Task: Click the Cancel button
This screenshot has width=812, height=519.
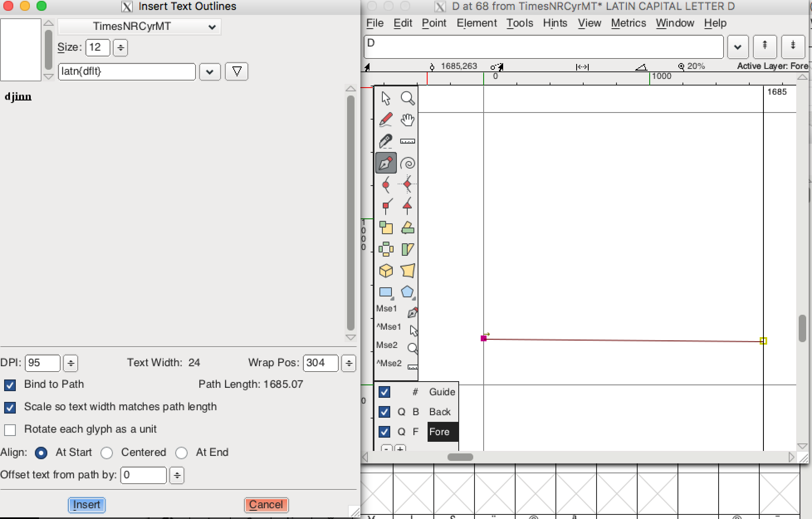Action: (266, 505)
